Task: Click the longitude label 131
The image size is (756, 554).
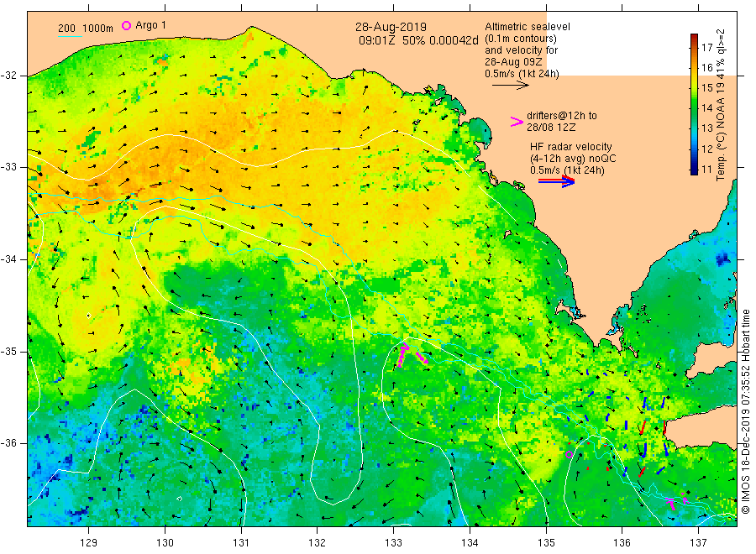Action: point(241,542)
